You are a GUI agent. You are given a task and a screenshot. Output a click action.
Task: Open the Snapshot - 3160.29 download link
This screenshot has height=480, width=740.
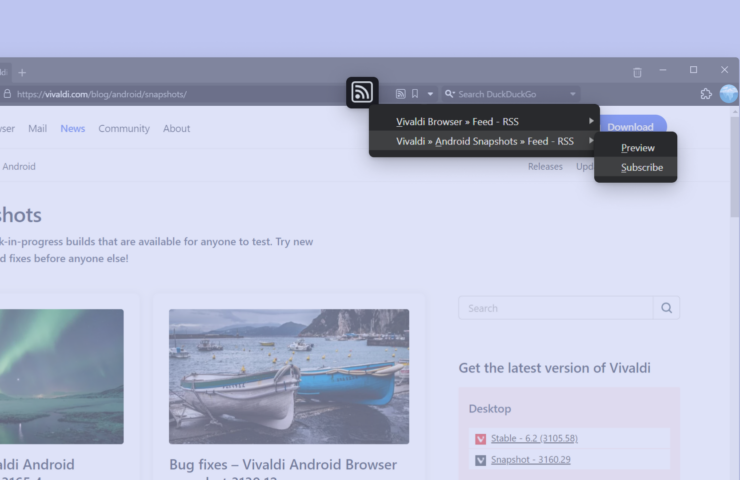[530, 460]
